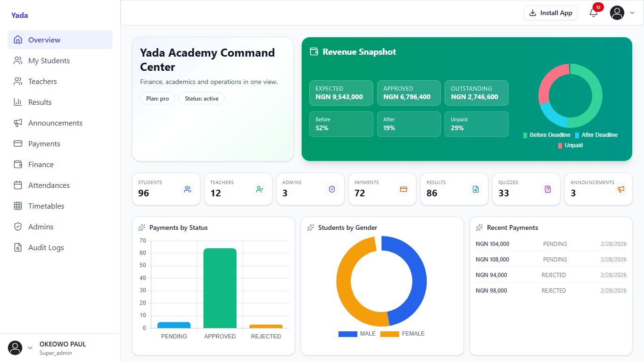Expand the profile chevron next to avatar
The image size is (644, 362).
coord(632,13)
